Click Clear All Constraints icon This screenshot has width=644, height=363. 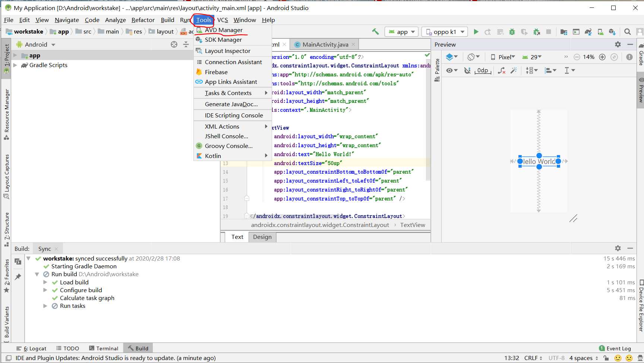(502, 70)
